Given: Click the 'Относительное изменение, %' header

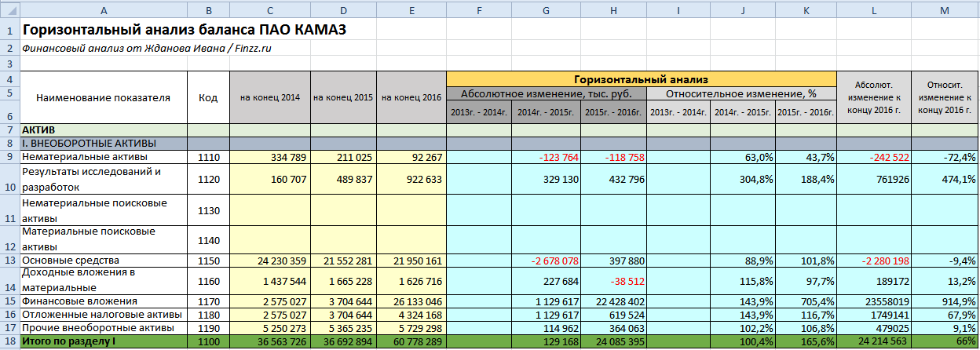Looking at the screenshot, I should coord(741,93).
